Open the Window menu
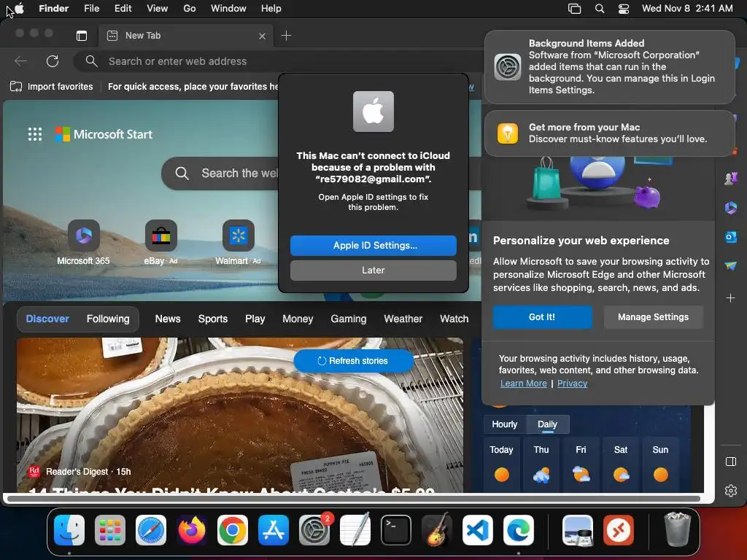The width and height of the screenshot is (747, 560). [x=228, y=9]
